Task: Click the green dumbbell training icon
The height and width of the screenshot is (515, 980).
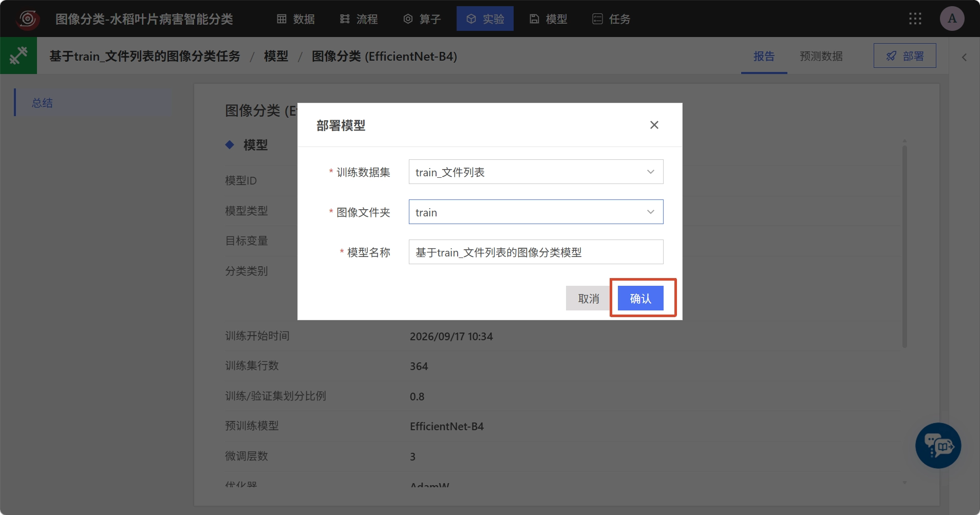Action: tap(18, 56)
